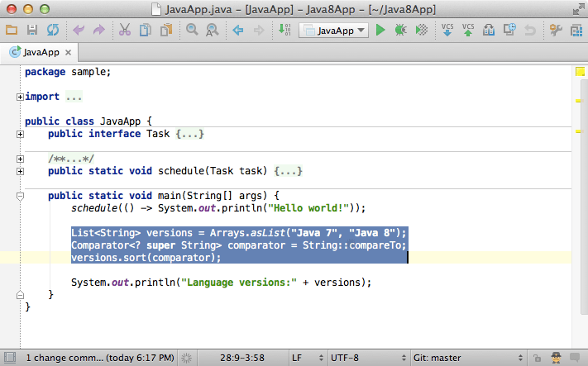Screen dimensions: 588x366
Task: Change line separator LF dropdown
Action: point(308,358)
